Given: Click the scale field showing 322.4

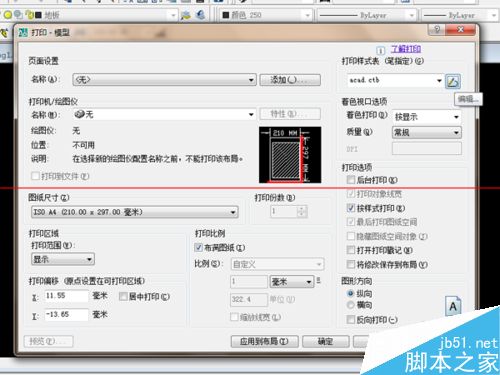Looking at the screenshot, I should 249,299.
